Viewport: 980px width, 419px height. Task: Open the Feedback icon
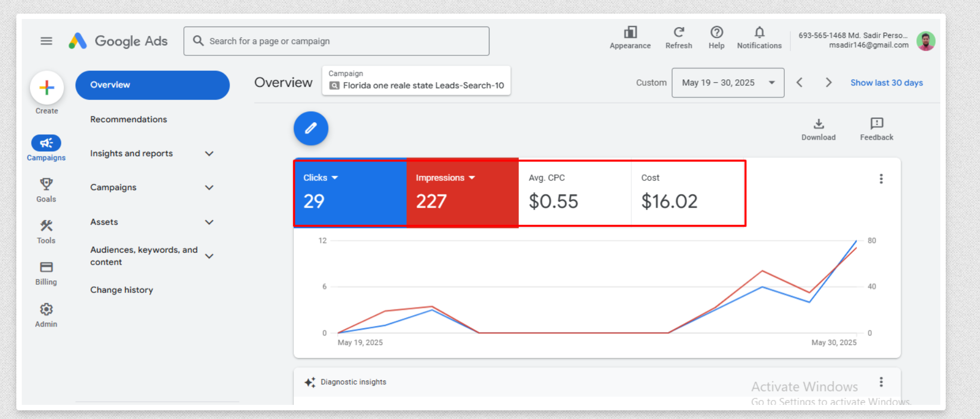pyautogui.click(x=877, y=123)
